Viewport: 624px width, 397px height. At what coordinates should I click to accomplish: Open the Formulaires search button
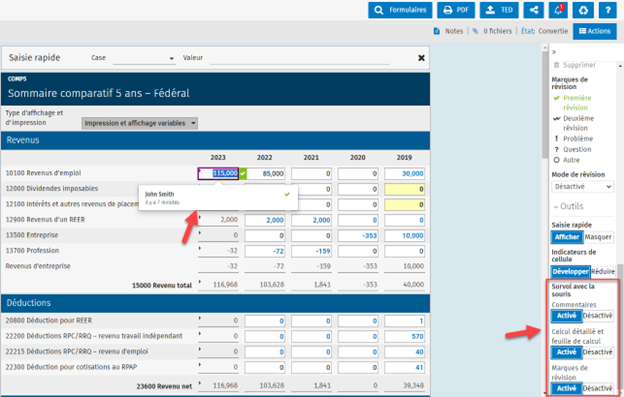click(400, 10)
